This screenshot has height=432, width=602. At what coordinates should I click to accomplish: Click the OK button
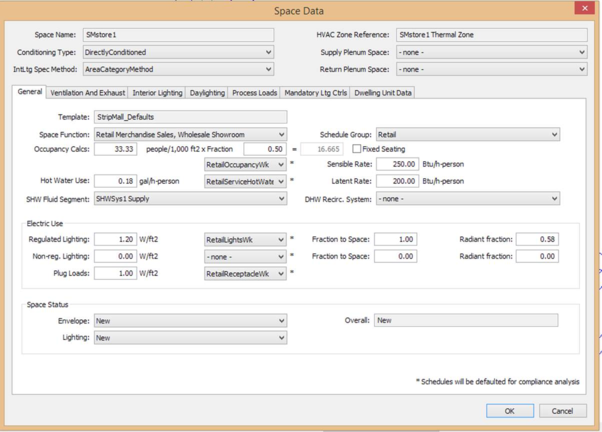[510, 410]
